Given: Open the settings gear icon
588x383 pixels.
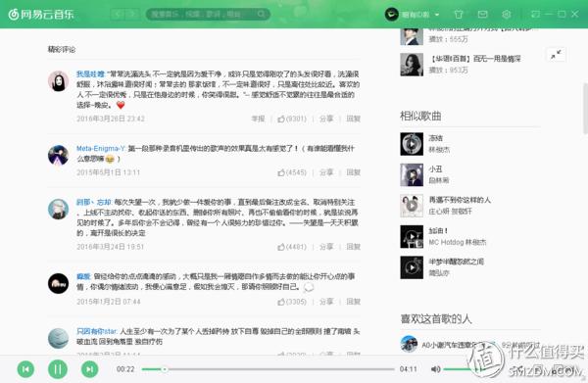Looking at the screenshot, I should pos(507,15).
